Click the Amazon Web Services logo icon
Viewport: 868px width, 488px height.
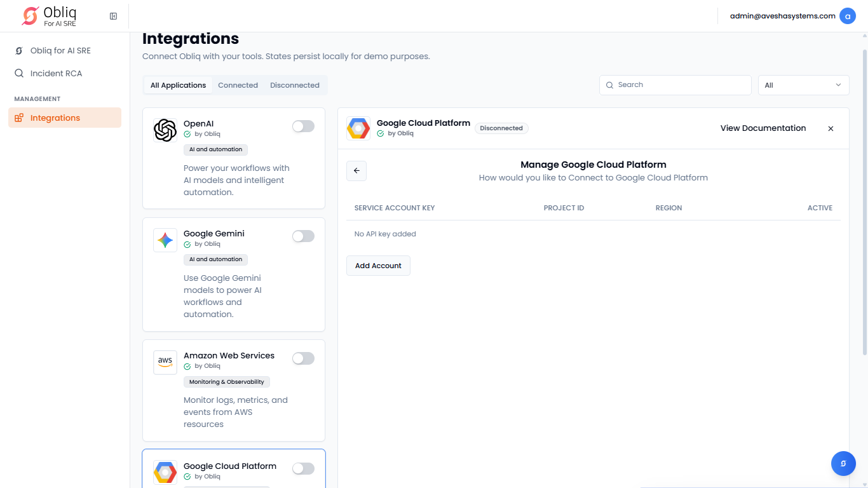pyautogui.click(x=165, y=362)
